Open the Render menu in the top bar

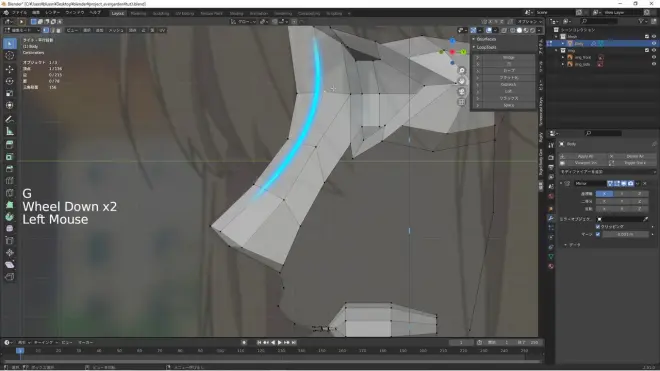point(53,13)
